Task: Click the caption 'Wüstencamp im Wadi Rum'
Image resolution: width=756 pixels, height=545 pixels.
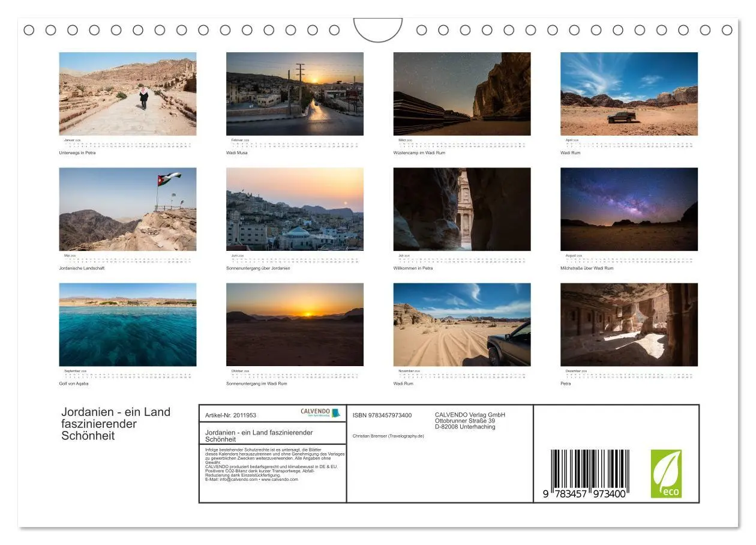Action: click(x=419, y=152)
